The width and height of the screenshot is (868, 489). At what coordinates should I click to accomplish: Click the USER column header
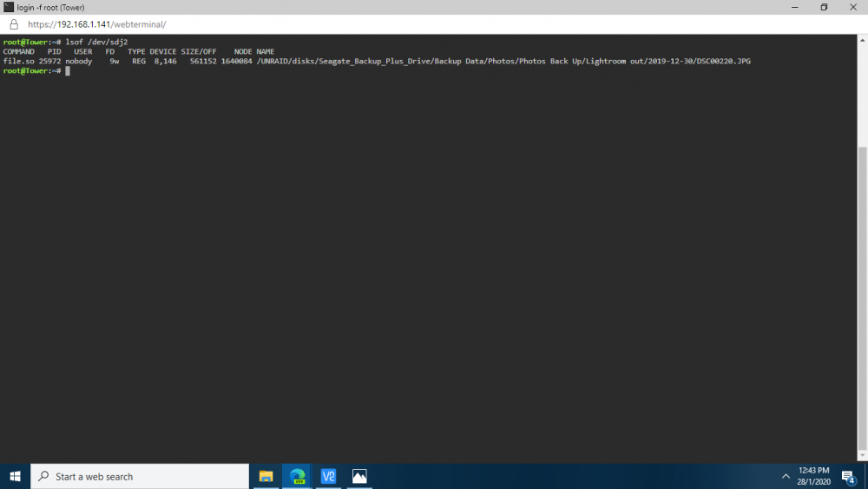(x=83, y=51)
